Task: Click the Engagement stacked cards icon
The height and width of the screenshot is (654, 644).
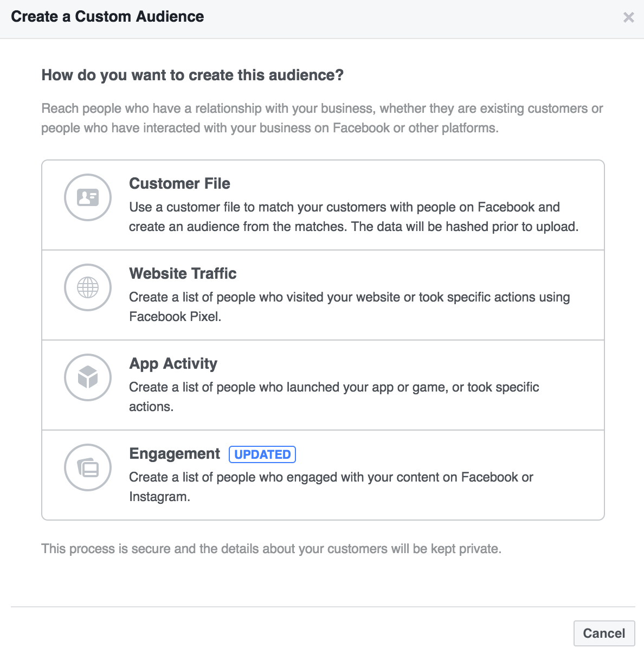Action: click(x=88, y=467)
